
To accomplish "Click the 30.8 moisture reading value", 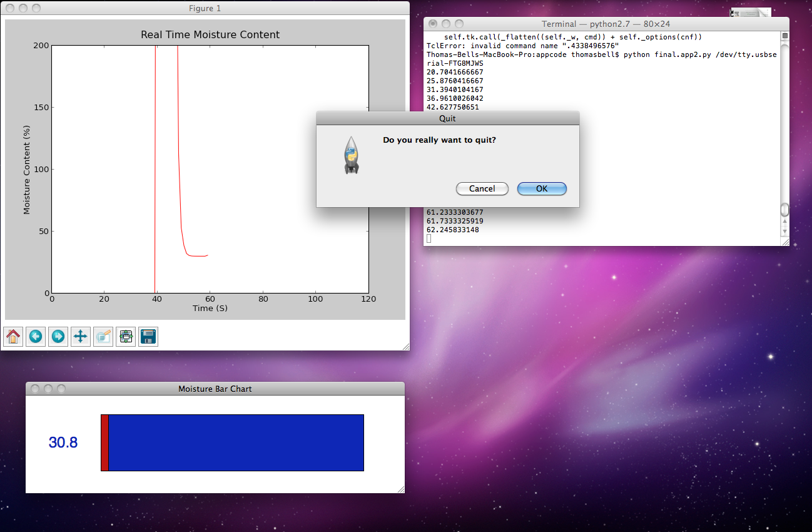I will pyautogui.click(x=63, y=442).
